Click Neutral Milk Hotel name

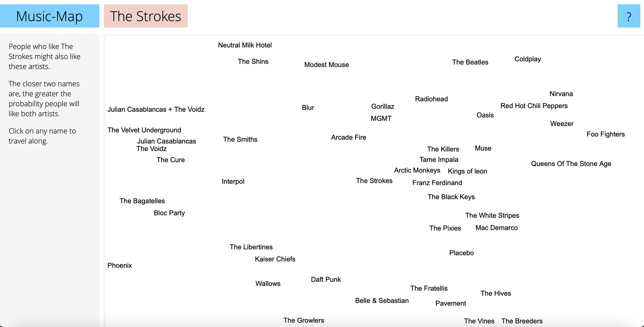coord(245,45)
